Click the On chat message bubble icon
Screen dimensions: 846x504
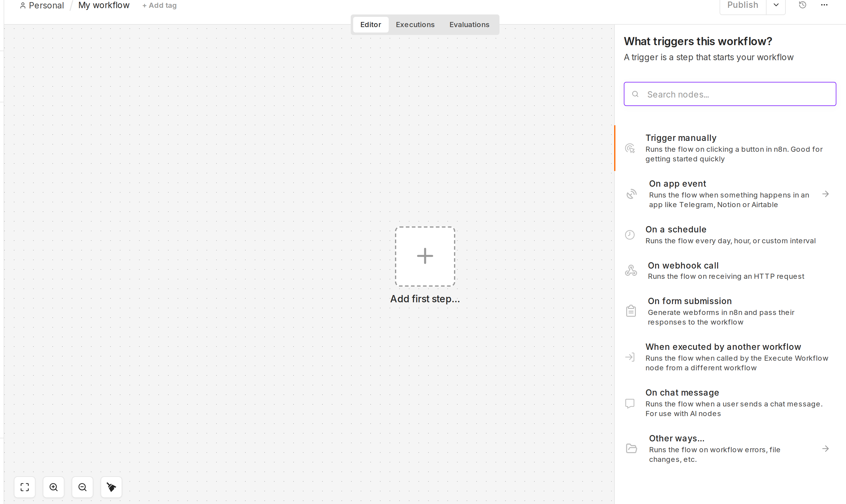coord(630,403)
